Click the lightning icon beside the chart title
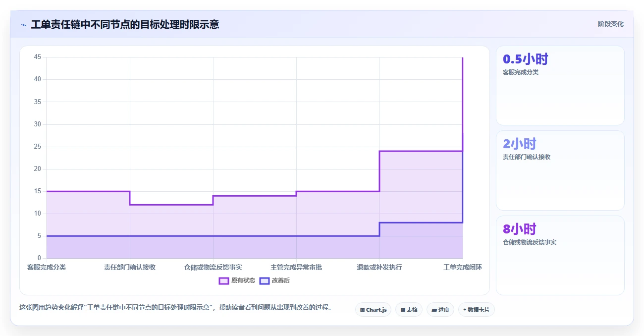 pos(23,24)
